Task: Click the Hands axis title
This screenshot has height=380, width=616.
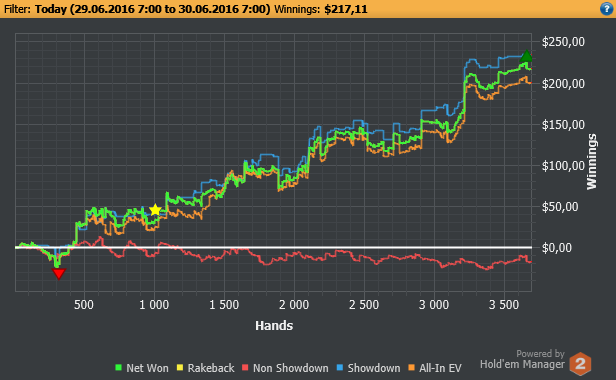Action: pos(274,325)
